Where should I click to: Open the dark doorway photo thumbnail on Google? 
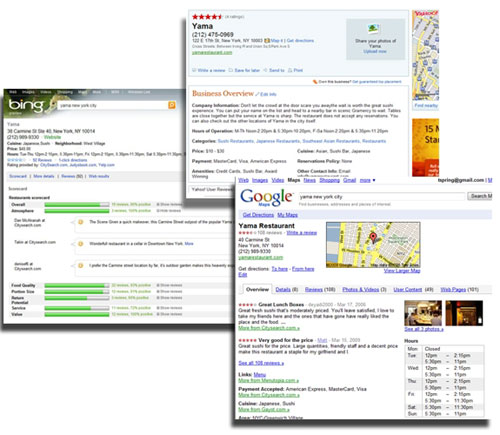tap(464, 313)
